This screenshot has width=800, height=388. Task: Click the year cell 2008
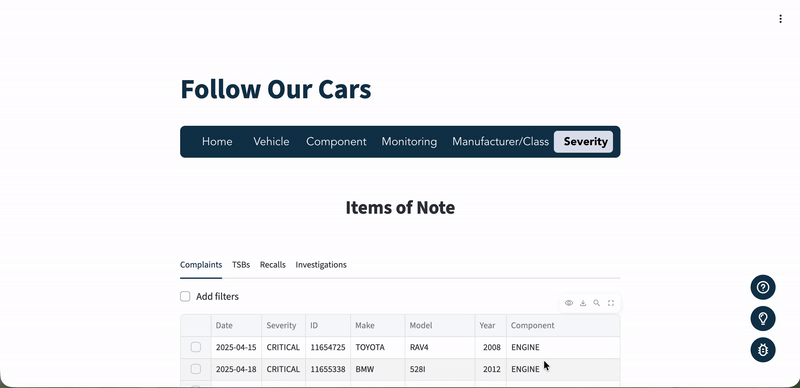490,347
